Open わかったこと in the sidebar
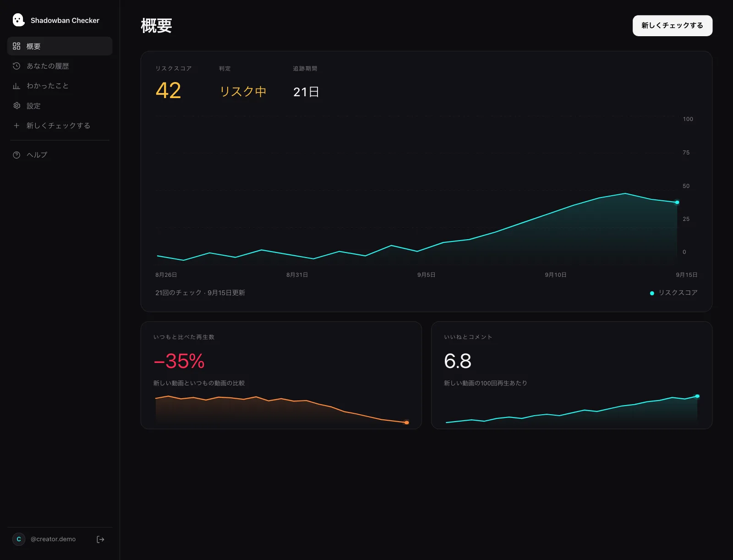 tap(60, 86)
